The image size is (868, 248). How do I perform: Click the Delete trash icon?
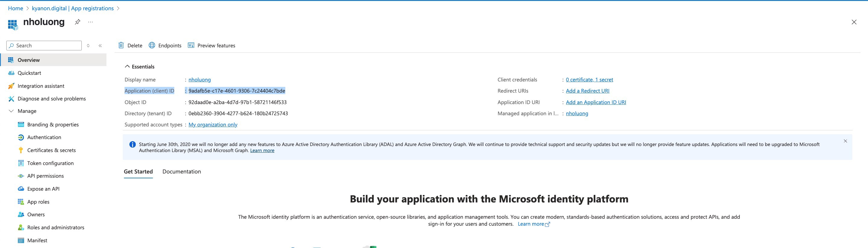click(x=121, y=45)
